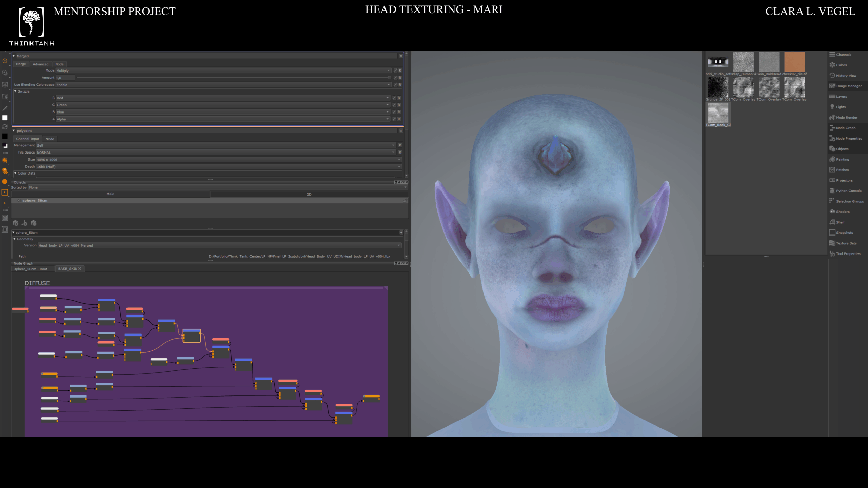Select the marquee selection tool in left toolbar
Screen dimensions: 868x488
(x=5, y=97)
